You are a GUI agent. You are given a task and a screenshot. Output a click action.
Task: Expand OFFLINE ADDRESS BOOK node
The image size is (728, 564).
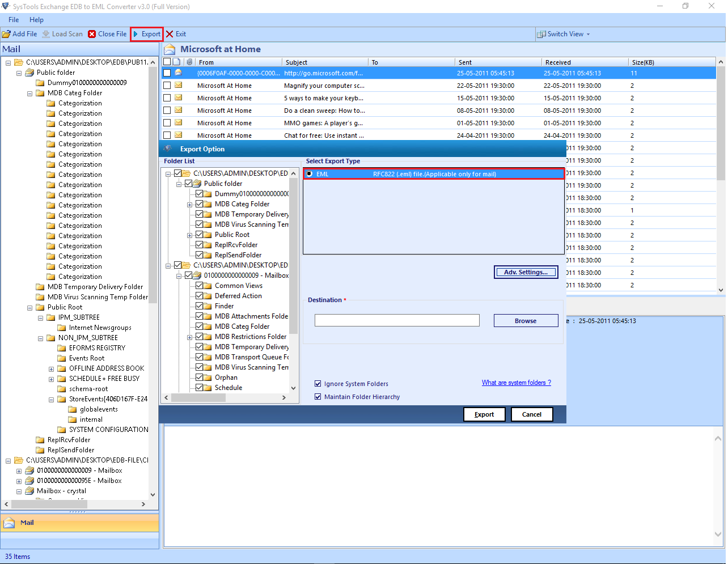click(52, 369)
